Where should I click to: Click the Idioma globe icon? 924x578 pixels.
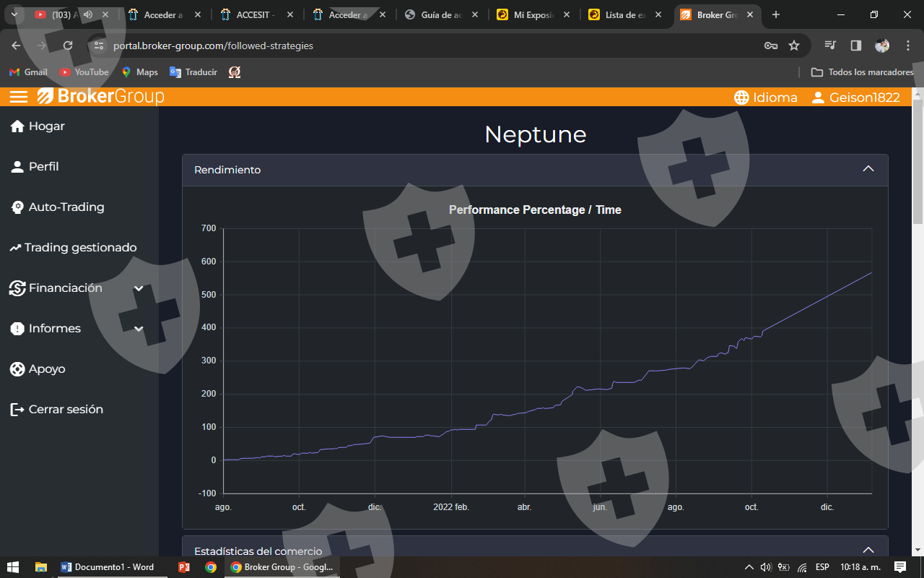[741, 98]
